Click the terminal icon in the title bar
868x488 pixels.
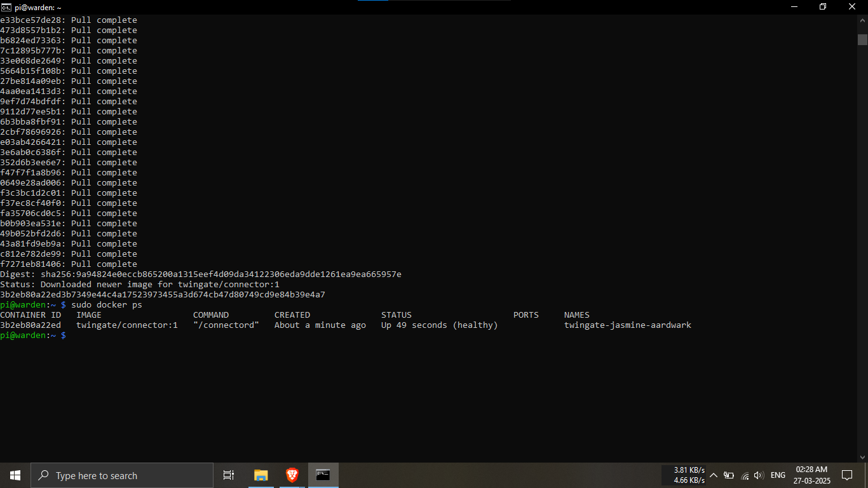click(7, 7)
